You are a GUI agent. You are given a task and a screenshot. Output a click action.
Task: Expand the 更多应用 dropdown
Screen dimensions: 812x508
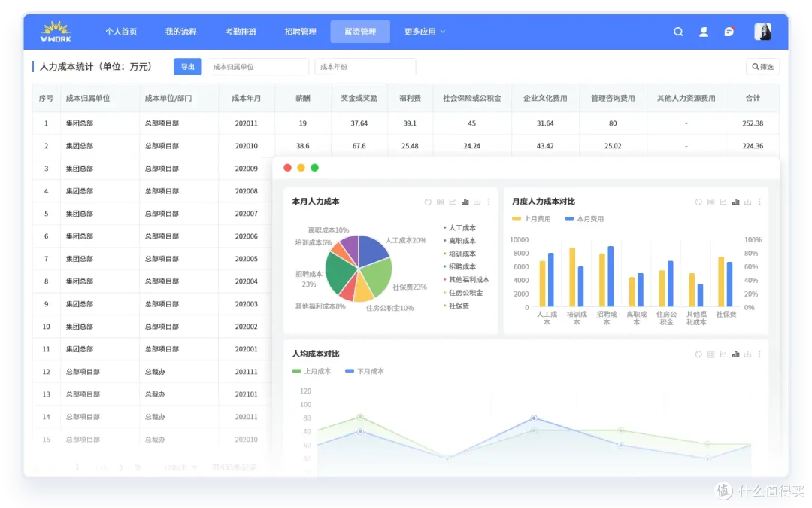pyautogui.click(x=425, y=32)
